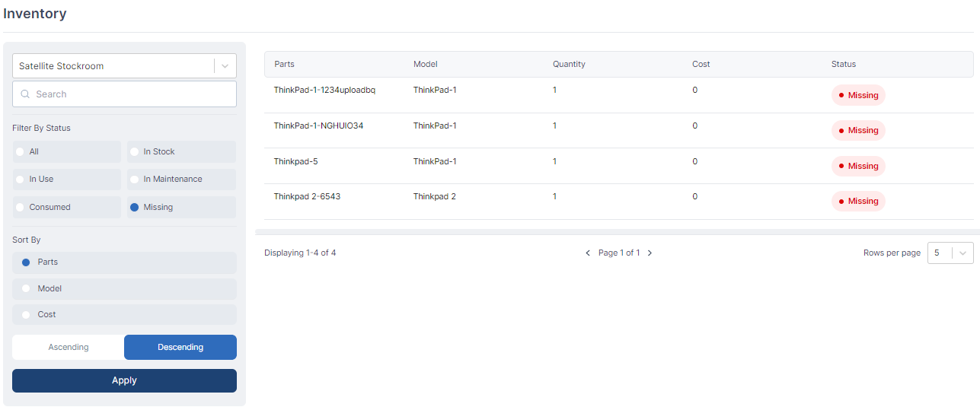The width and height of the screenshot is (980, 407).
Task: Open the ThinkPad-1-1234uploadbq part row
Action: (x=618, y=95)
